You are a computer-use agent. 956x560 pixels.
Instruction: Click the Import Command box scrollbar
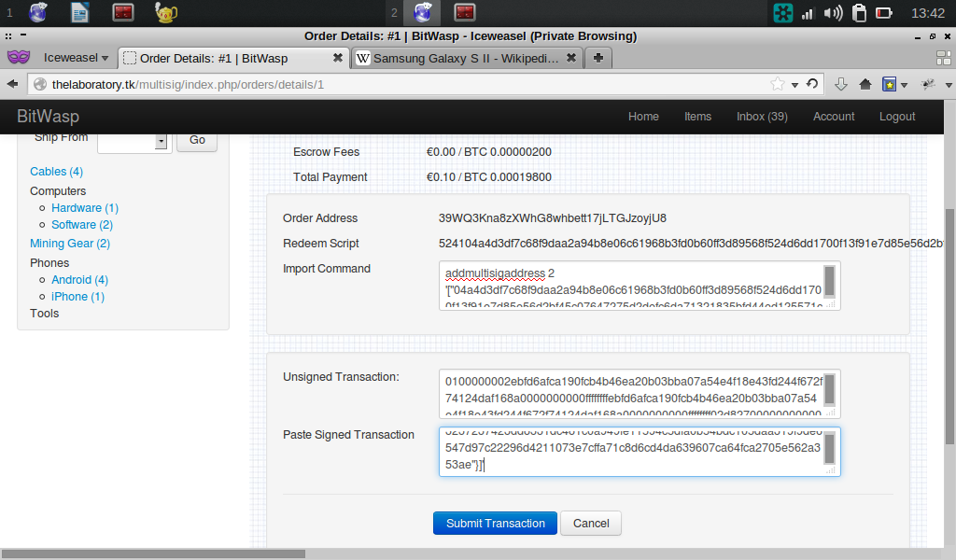pos(829,282)
